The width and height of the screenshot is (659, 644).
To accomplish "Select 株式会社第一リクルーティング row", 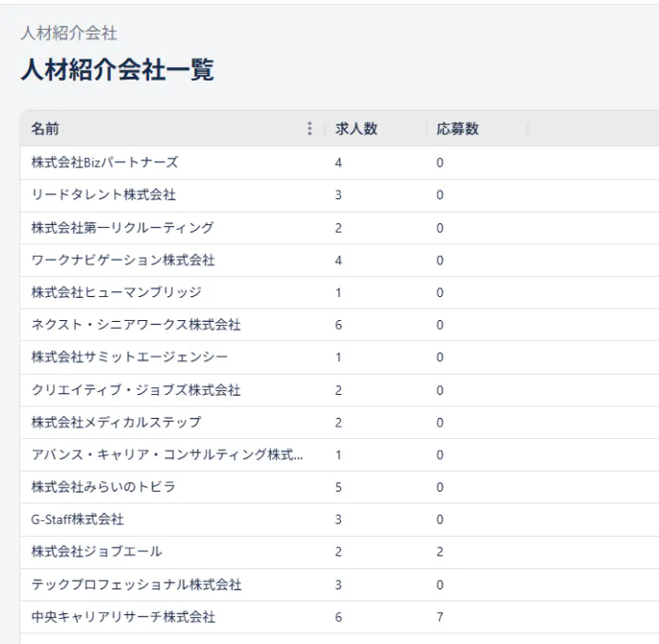I will [x=123, y=228].
